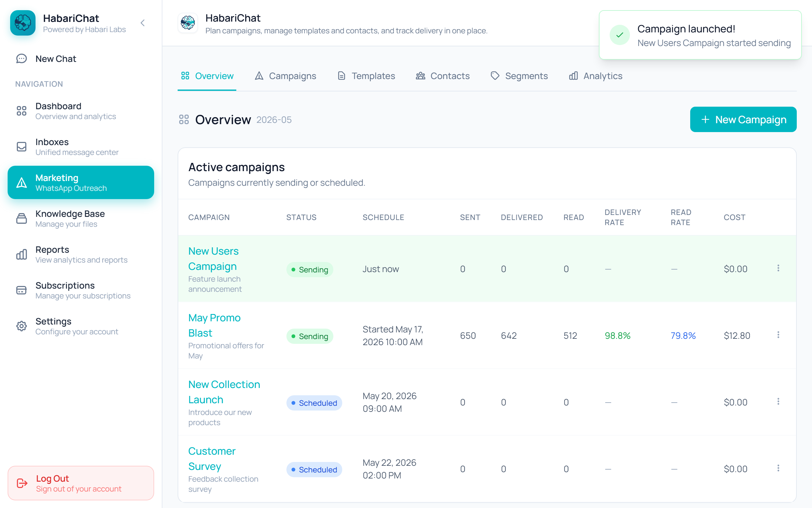Switch to the Contacts tab
Viewport: 812px width, 508px height.
point(442,76)
